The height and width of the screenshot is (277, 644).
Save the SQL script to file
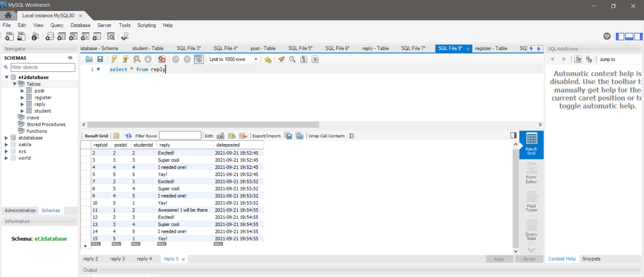[100, 59]
